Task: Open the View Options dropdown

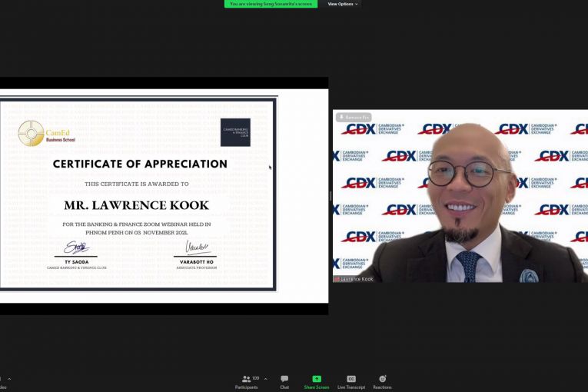Action: click(342, 4)
